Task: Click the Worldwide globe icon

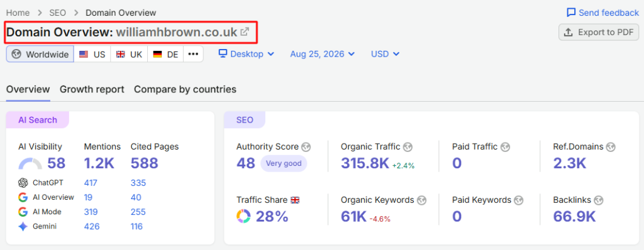Action: click(x=16, y=54)
